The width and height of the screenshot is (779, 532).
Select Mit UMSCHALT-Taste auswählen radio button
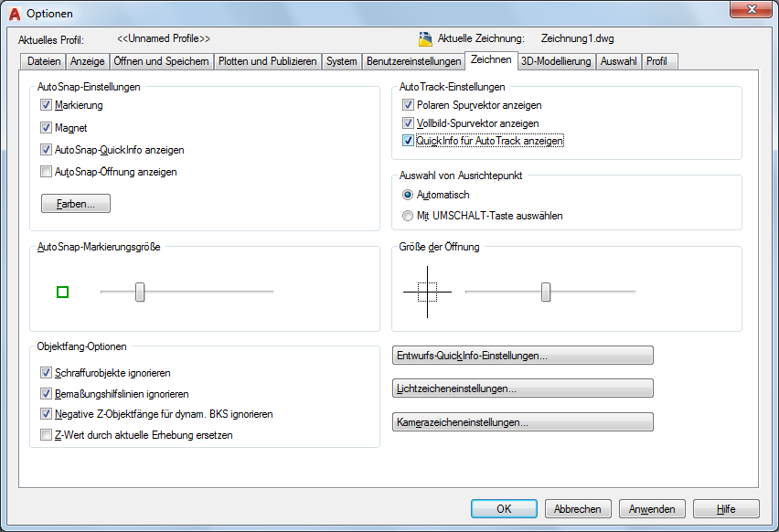point(408,217)
